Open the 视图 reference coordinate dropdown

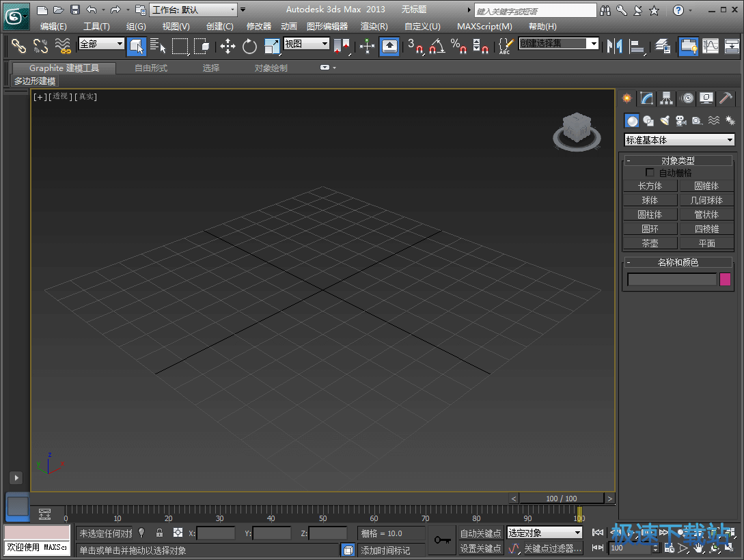(307, 44)
